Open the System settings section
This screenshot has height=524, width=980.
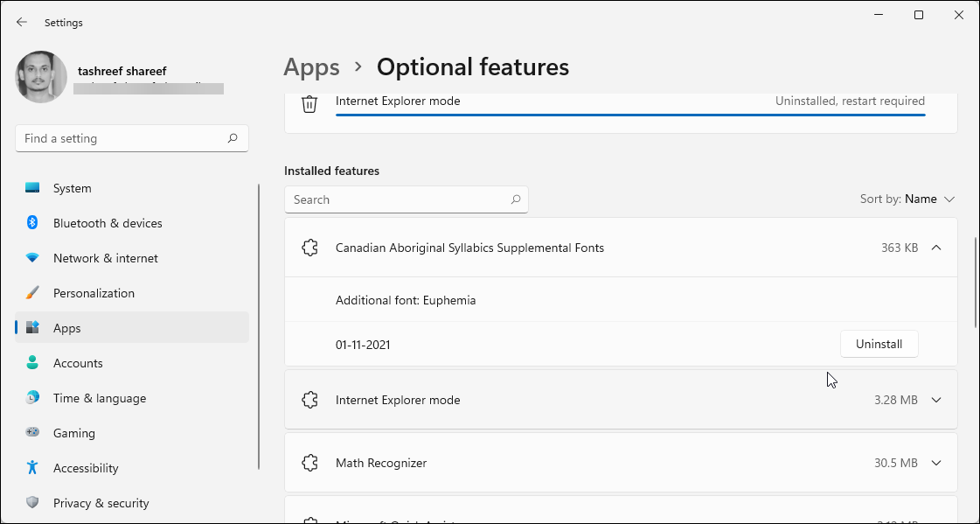tap(72, 188)
